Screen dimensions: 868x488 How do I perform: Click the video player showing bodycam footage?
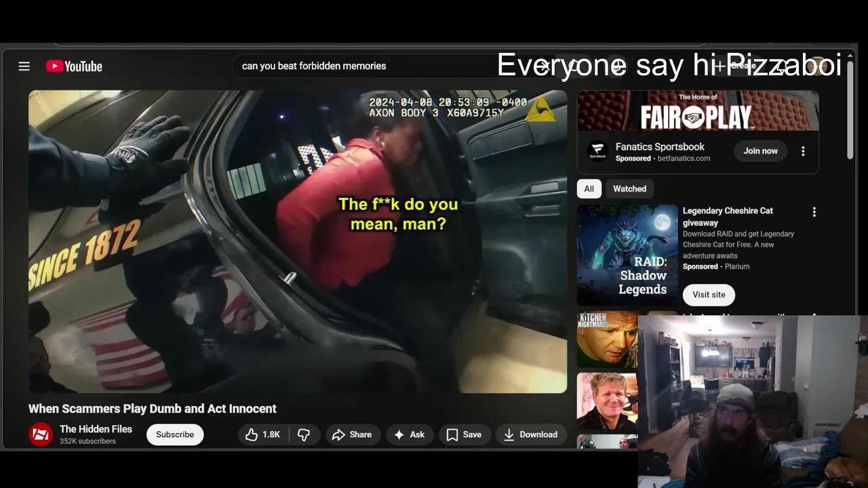point(298,241)
